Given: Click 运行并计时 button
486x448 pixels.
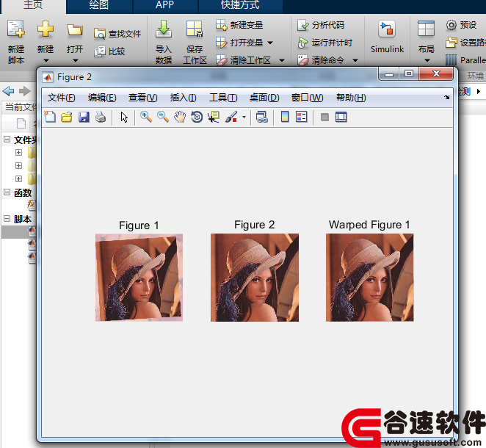Looking at the screenshot, I should [x=324, y=43].
